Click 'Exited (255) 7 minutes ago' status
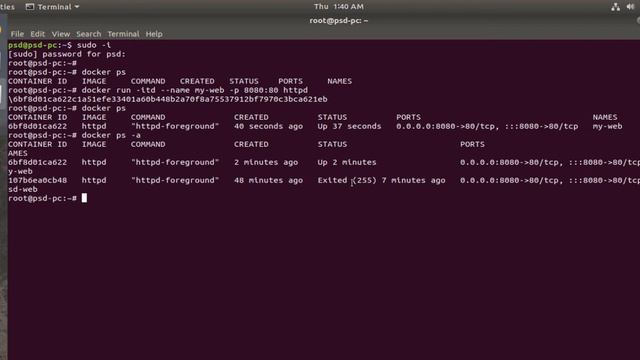This screenshot has height=360, width=640. [x=381, y=180]
